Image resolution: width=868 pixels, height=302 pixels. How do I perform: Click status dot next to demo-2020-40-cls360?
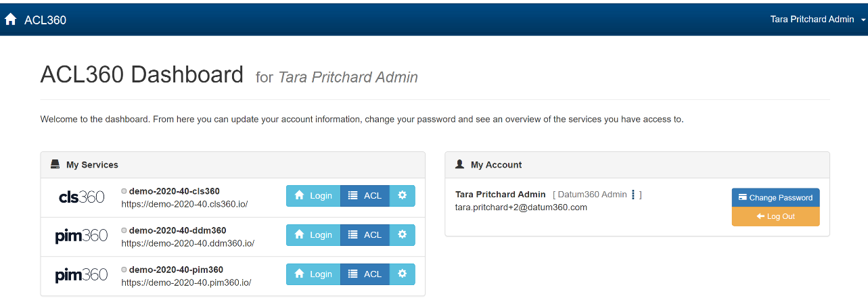[124, 191]
